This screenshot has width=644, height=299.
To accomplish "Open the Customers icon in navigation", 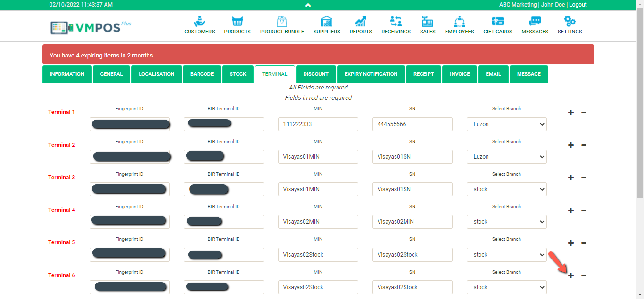I will (199, 22).
